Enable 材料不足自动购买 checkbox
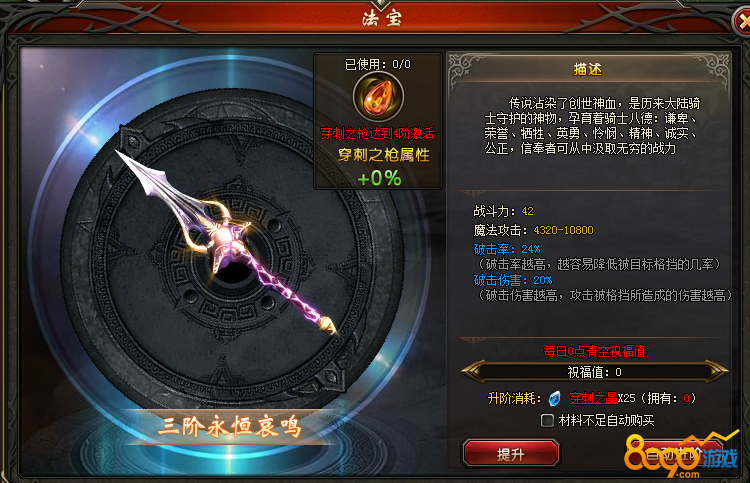The height and width of the screenshot is (483, 750). pos(547,420)
